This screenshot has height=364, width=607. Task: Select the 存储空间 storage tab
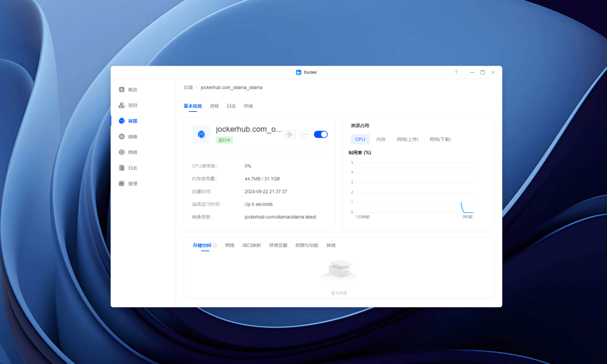point(202,245)
